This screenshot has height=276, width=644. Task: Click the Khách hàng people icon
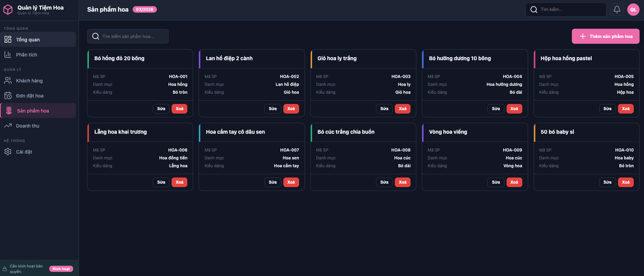8,81
